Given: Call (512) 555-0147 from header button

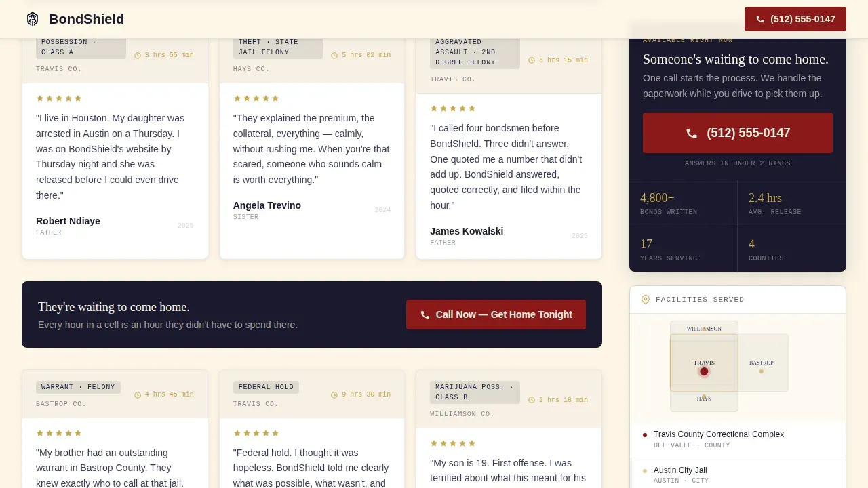Looking at the screenshot, I should click(795, 19).
